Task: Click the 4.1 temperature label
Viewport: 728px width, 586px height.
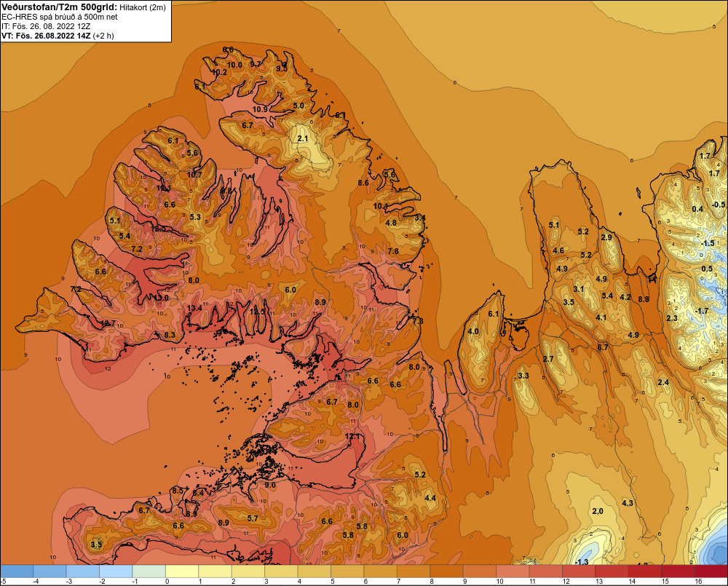Action: pos(601,317)
